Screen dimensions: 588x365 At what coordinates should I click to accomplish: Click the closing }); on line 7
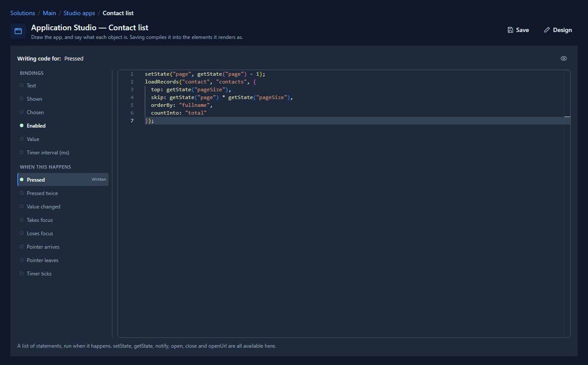click(150, 121)
